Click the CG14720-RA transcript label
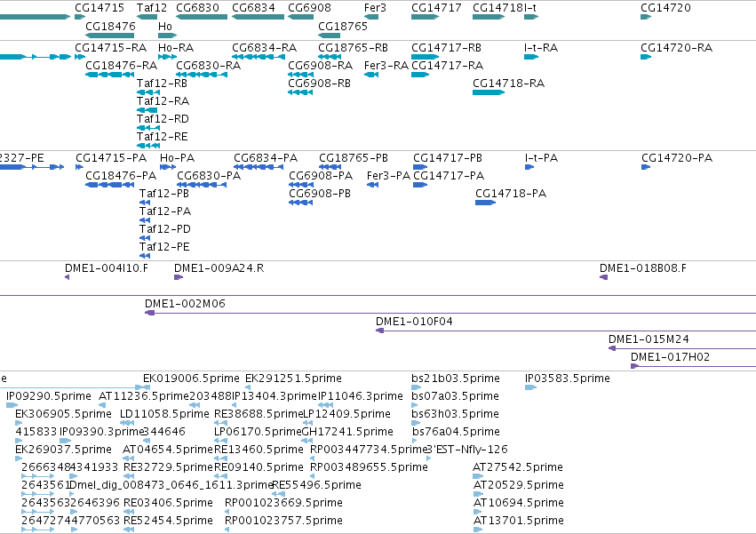The image size is (756, 534). (676, 48)
